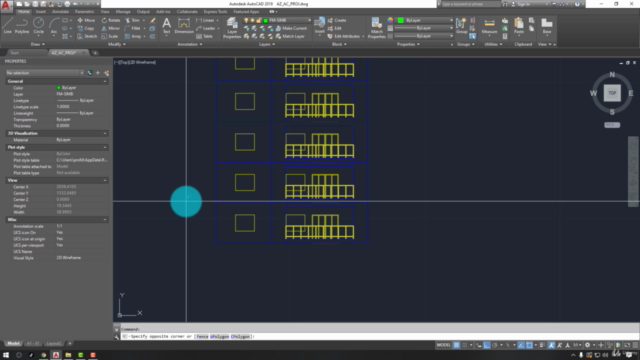Toggle annotation visibility in status bar
Image resolution: width=640 pixels, height=360 pixels.
tap(551, 345)
